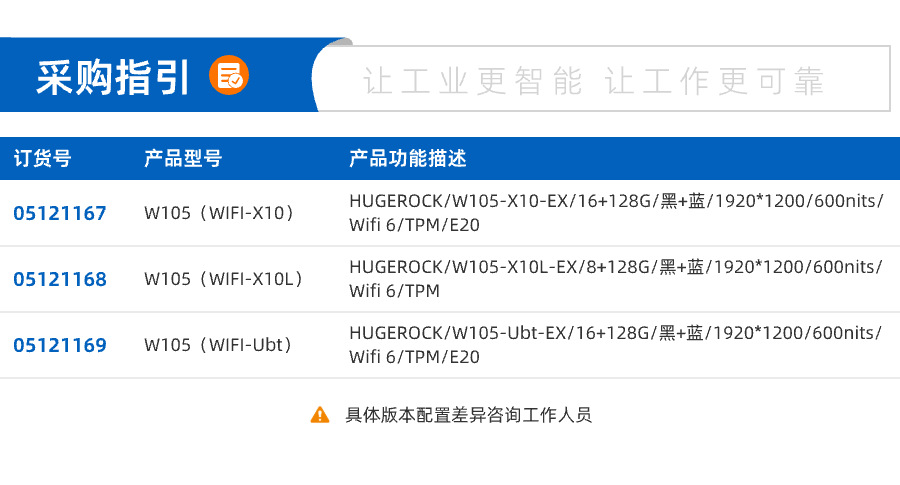900x485 pixels.
Task: Click the 具体版本配置差异咨询工作人员 notice
Action: (468, 414)
